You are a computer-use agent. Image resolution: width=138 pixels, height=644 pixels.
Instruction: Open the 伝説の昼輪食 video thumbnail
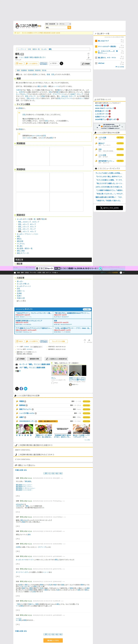tap(25, 429)
